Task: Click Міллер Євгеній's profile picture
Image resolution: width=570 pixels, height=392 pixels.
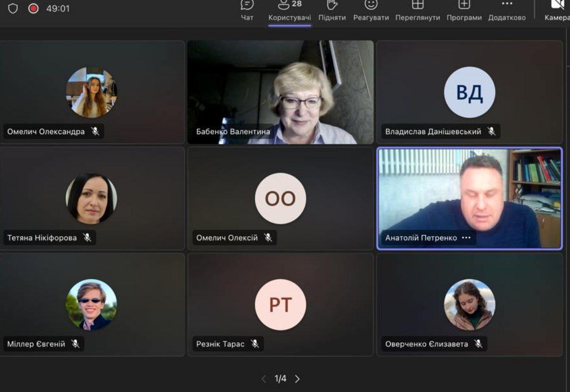Action: coord(91,304)
